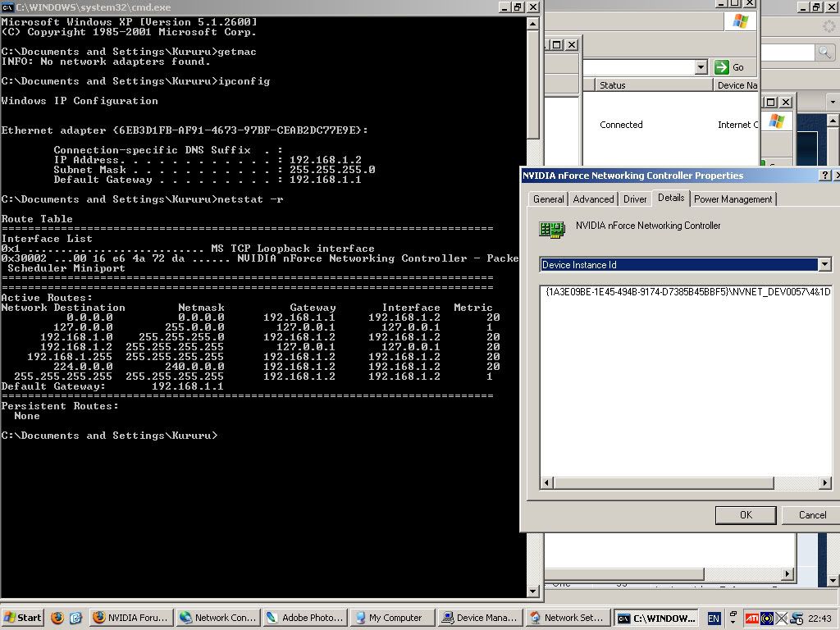Image resolution: width=840 pixels, height=630 pixels.
Task: Open the address bar dropdown arrow
Action: point(702,67)
